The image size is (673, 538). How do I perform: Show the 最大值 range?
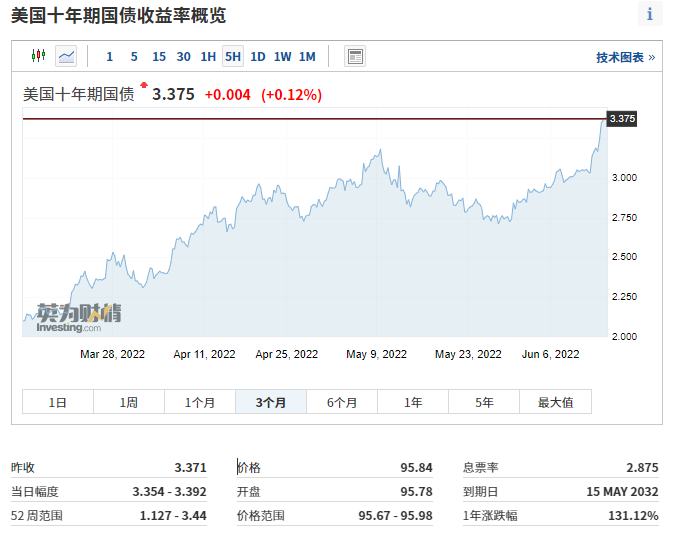coord(555,402)
